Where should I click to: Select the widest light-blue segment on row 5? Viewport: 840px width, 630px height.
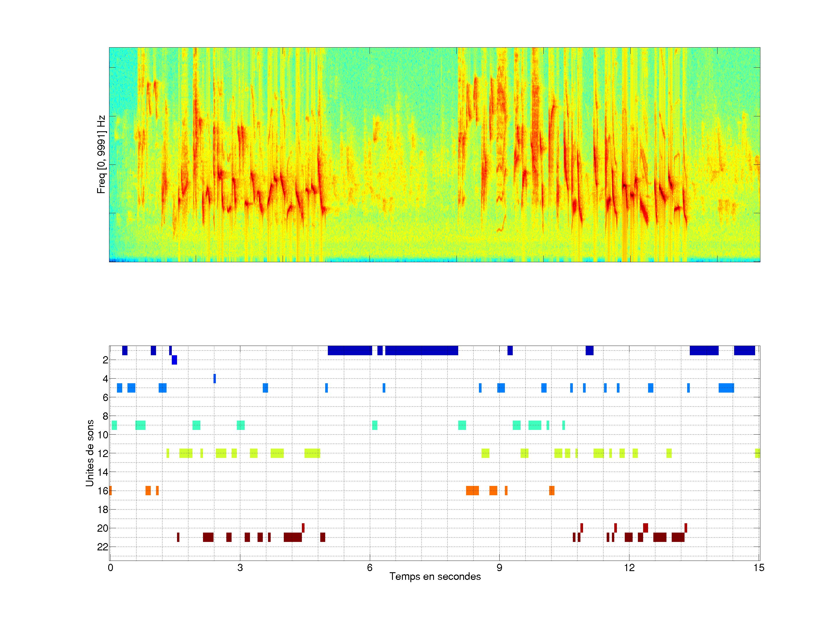click(x=726, y=388)
